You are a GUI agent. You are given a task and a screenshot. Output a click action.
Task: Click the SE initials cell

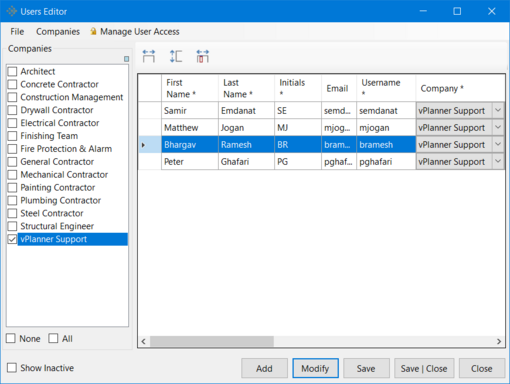298,111
